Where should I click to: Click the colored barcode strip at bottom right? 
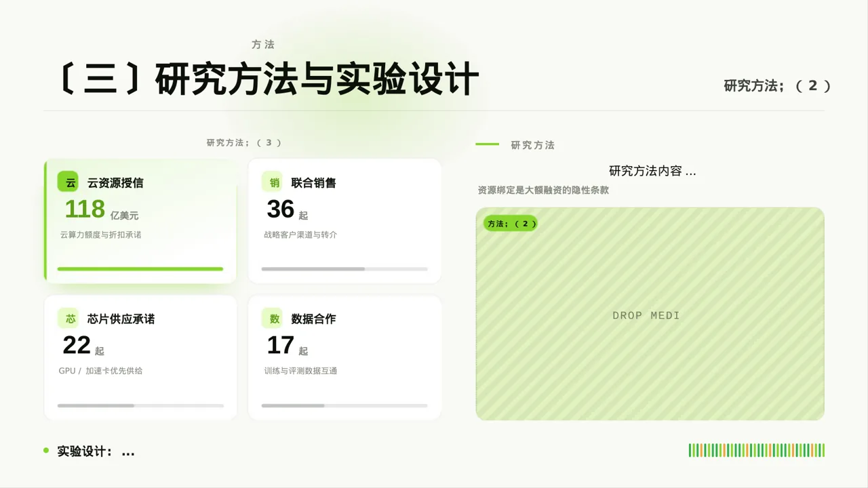[x=757, y=450]
